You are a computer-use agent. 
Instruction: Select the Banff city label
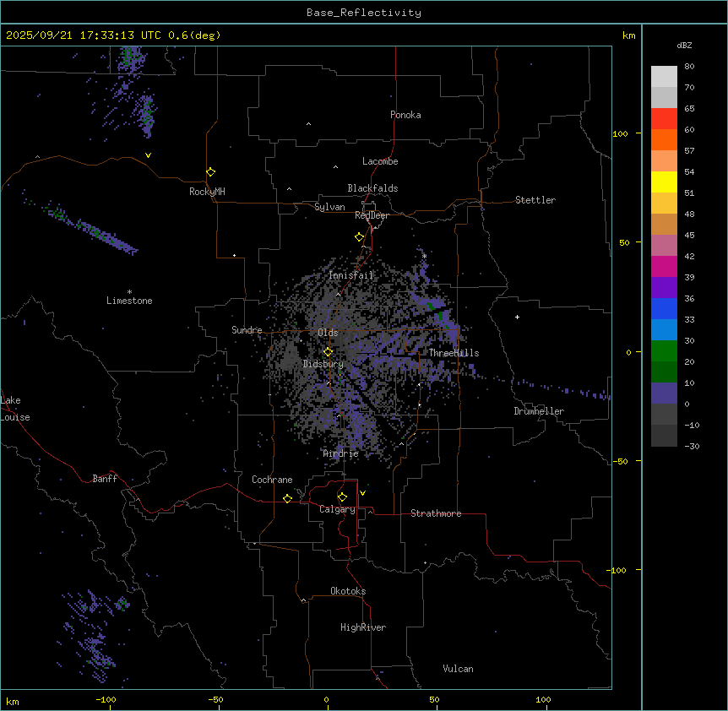tap(105, 479)
